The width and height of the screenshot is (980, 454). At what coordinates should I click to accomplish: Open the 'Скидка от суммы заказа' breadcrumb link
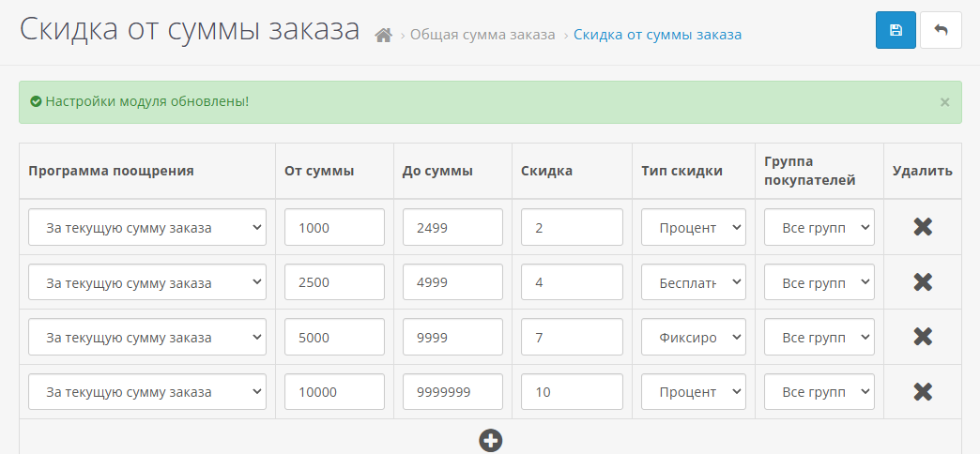tap(657, 35)
